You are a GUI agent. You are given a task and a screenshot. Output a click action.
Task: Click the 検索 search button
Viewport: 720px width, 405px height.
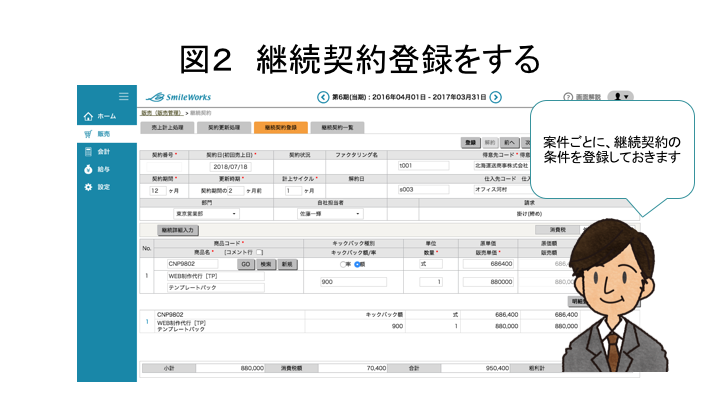[266, 264]
